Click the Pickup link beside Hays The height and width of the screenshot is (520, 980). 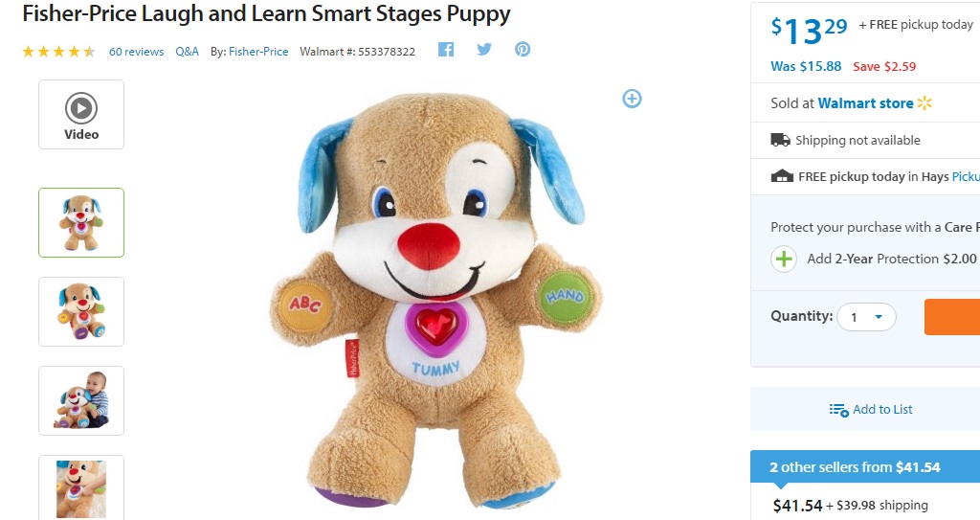(x=966, y=176)
